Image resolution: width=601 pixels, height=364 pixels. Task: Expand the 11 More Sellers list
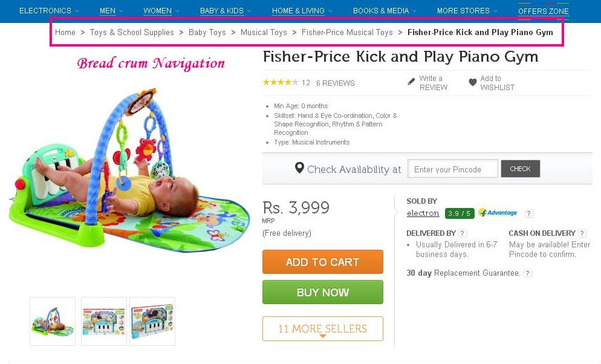click(323, 329)
